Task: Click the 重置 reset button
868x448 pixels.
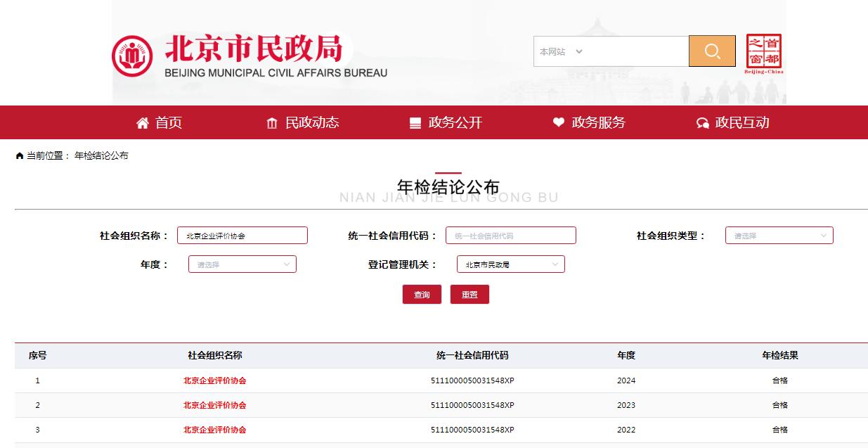Action: (x=469, y=295)
